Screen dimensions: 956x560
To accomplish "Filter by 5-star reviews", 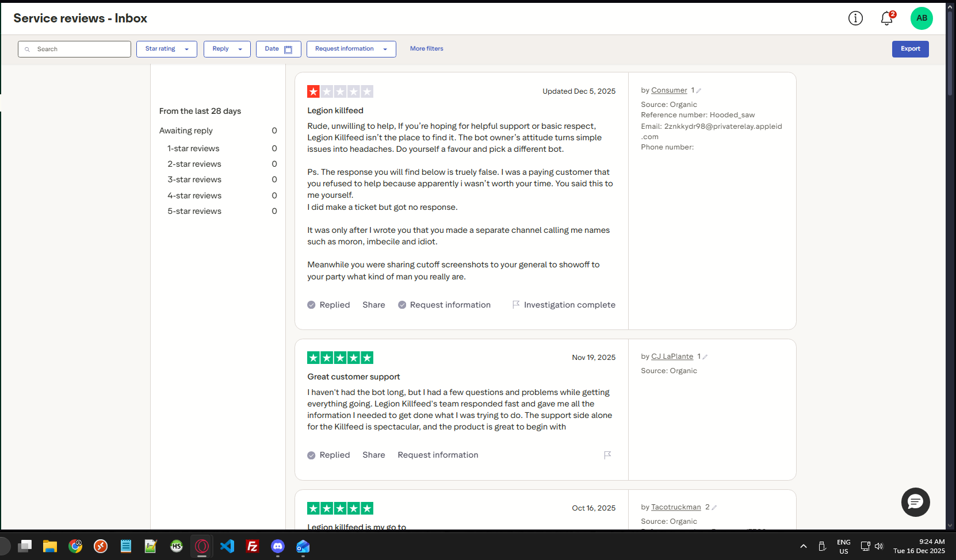I will pyautogui.click(x=222, y=211).
